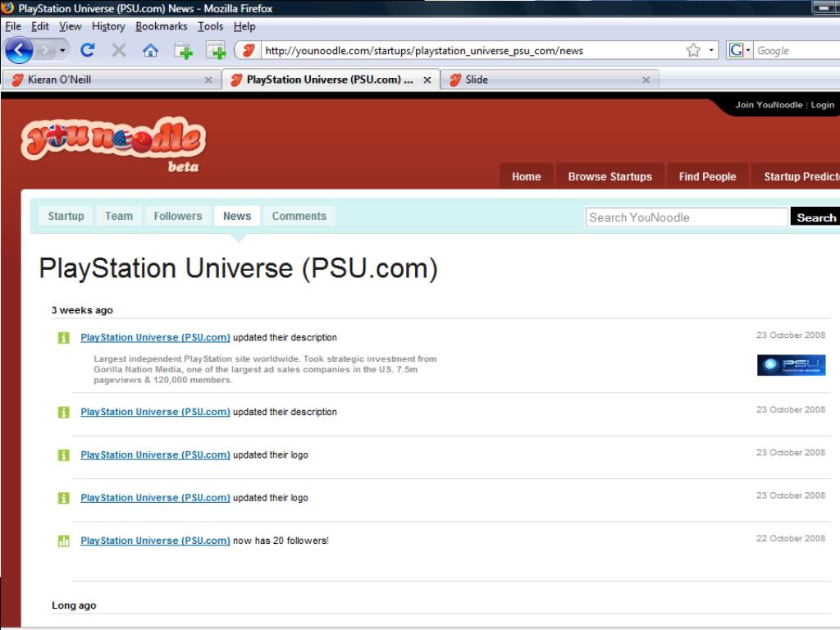This screenshot has width=840, height=630.
Task: Select the News sub-tab
Action: 237,216
